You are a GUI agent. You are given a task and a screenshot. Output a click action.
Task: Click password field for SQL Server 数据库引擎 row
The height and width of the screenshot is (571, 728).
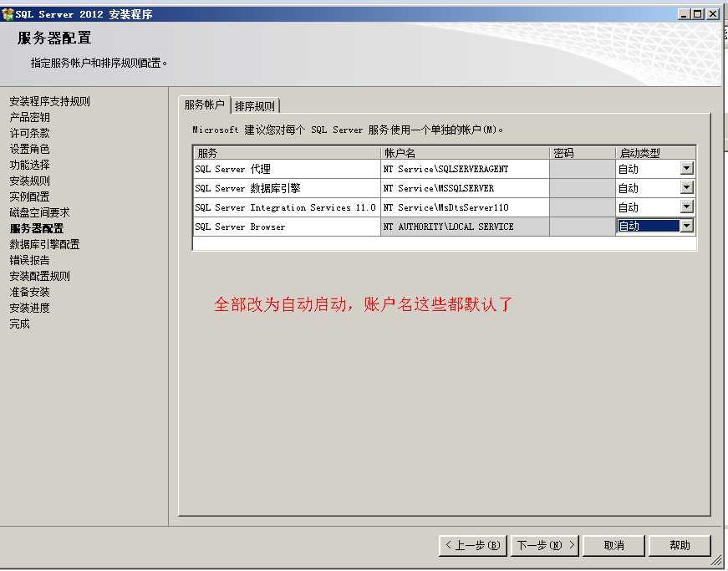[x=583, y=188]
